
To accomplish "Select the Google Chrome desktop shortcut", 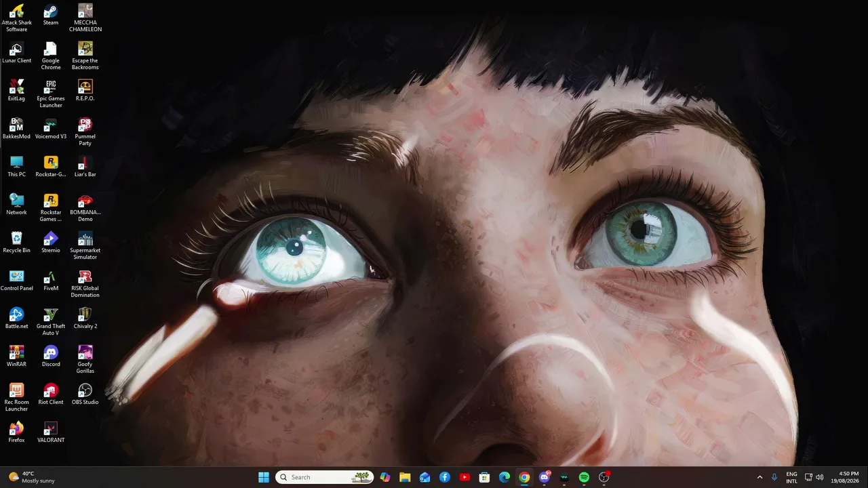I will point(51,56).
